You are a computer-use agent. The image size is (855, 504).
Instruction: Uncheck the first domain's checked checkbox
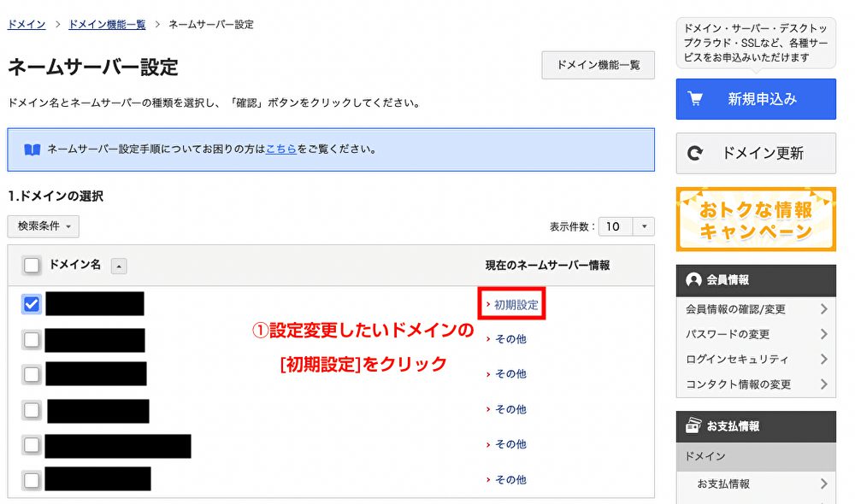(x=32, y=304)
